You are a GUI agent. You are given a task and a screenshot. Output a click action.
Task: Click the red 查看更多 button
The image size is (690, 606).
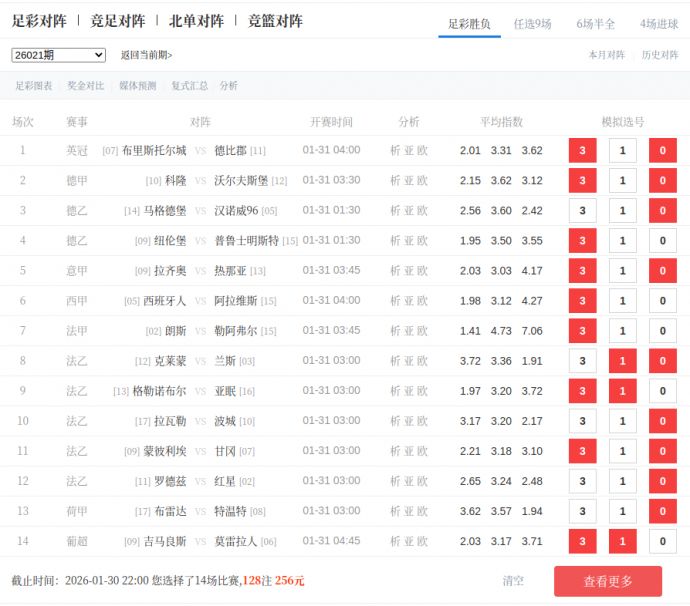(608, 581)
